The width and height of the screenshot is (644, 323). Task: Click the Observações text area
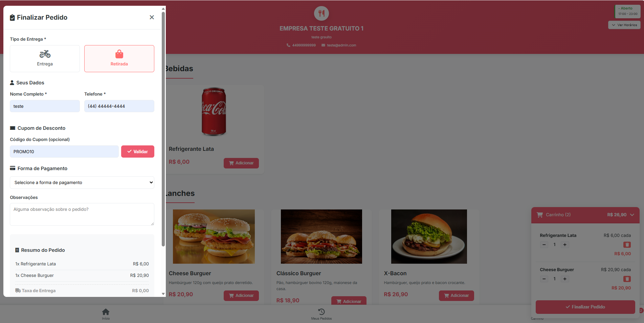click(x=82, y=214)
